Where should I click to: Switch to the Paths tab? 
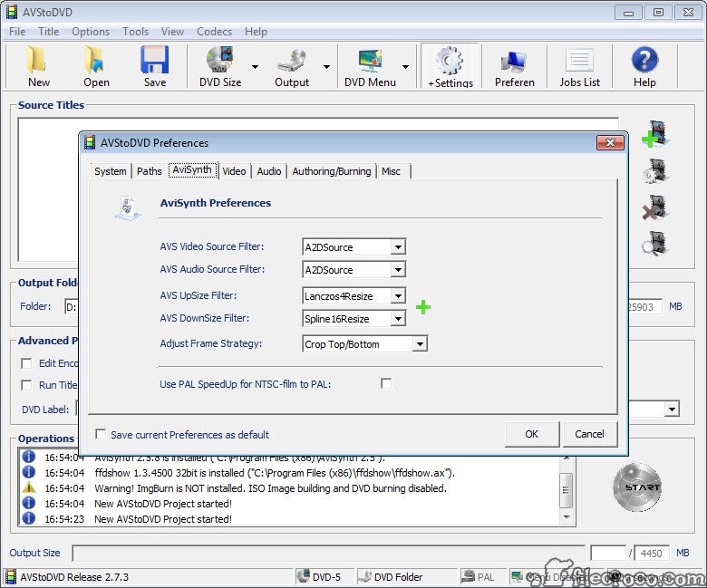(x=150, y=171)
